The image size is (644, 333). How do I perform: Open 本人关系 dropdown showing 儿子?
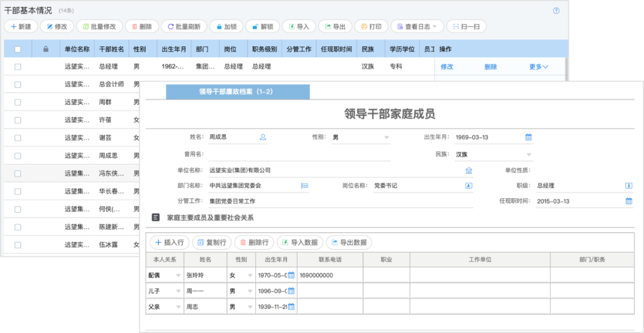pyautogui.click(x=165, y=291)
